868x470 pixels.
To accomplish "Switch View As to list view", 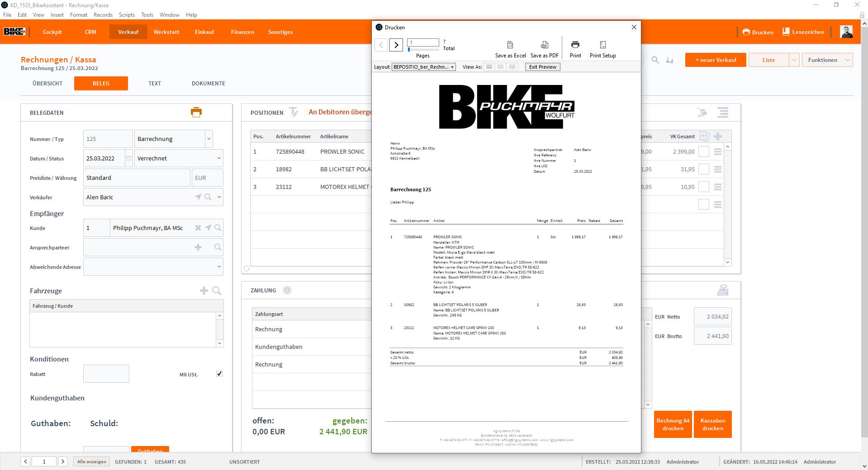I will pos(500,67).
